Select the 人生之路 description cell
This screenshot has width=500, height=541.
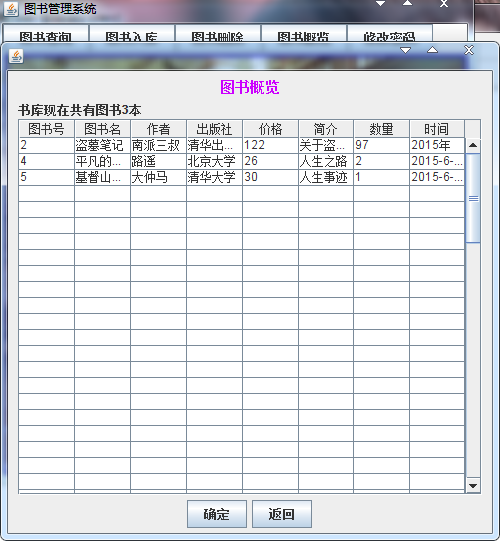(326, 161)
